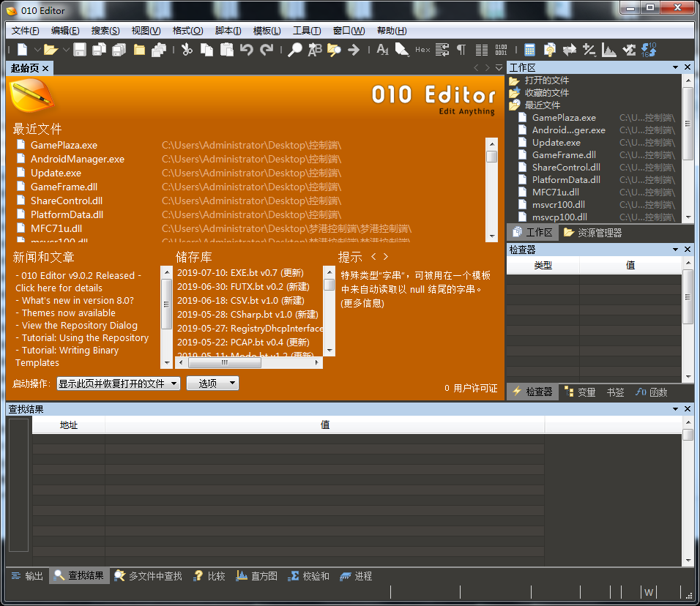The height and width of the screenshot is (606, 700).
Task: Click the Checksum toolbar icon
Action: point(629,50)
